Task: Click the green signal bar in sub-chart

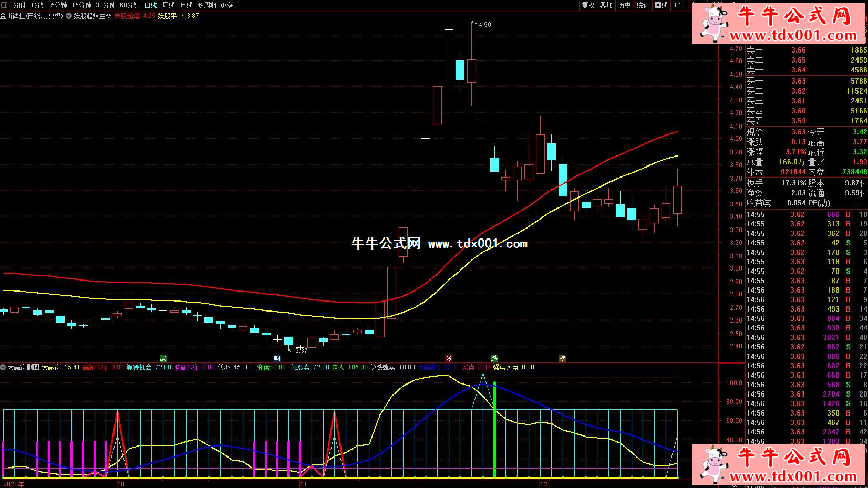Action: pos(494,430)
